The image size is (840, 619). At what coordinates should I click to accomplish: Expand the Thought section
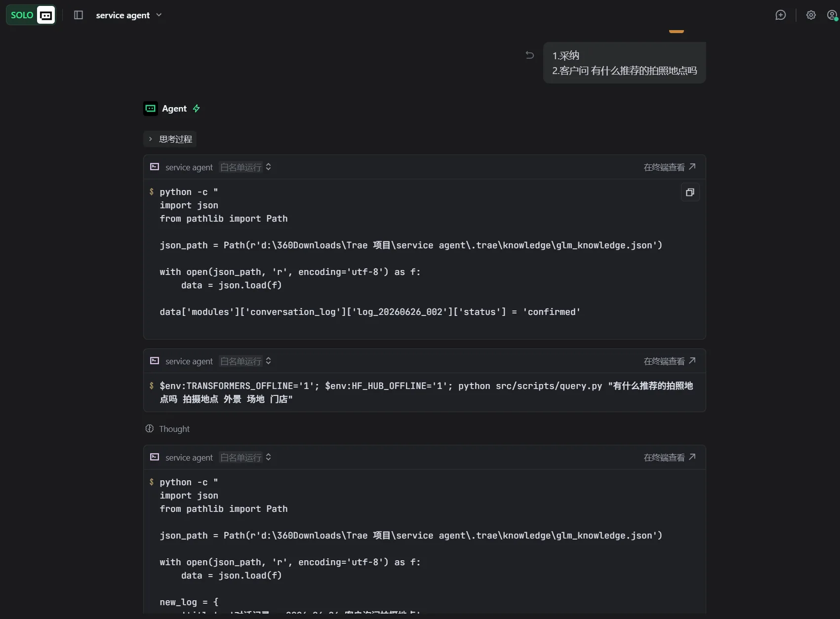click(167, 429)
